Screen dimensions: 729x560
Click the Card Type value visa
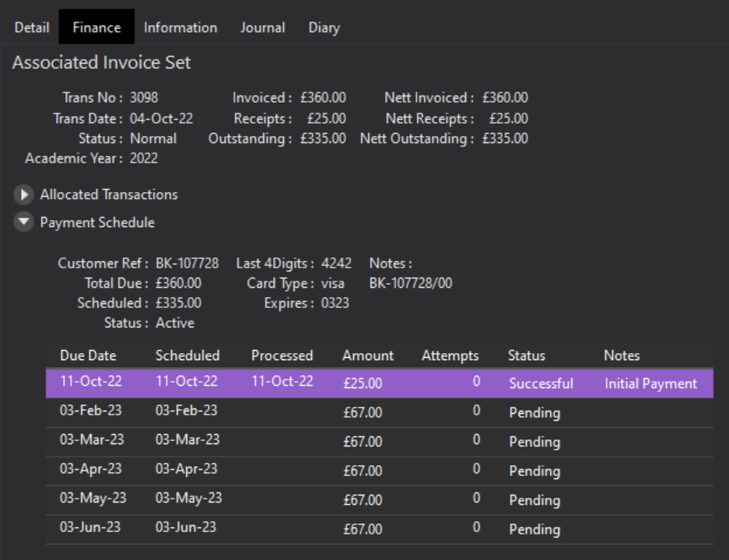tap(332, 283)
